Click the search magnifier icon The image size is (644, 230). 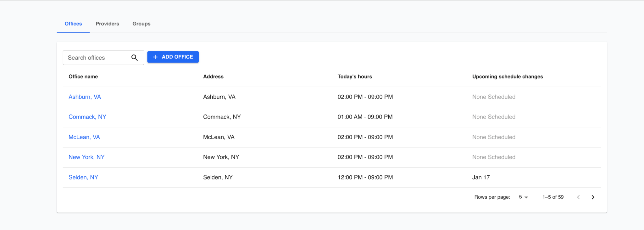click(135, 58)
